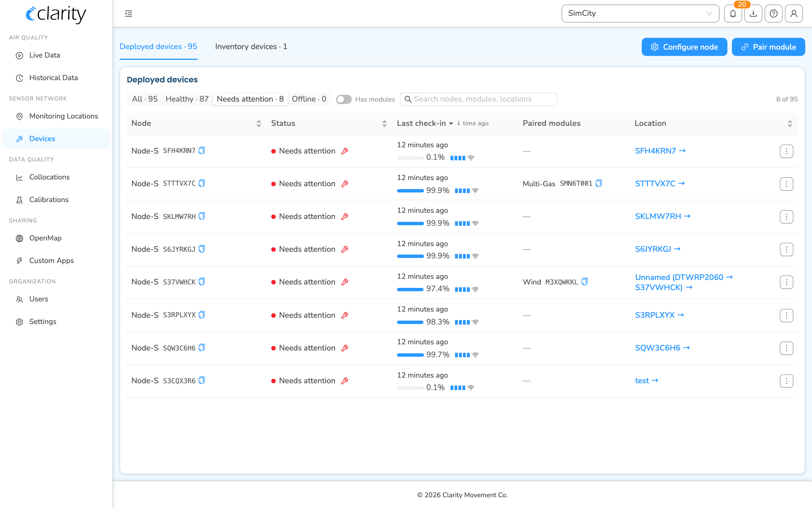Switch to Deployed devices tab
This screenshot has width=812, height=508.
point(158,47)
